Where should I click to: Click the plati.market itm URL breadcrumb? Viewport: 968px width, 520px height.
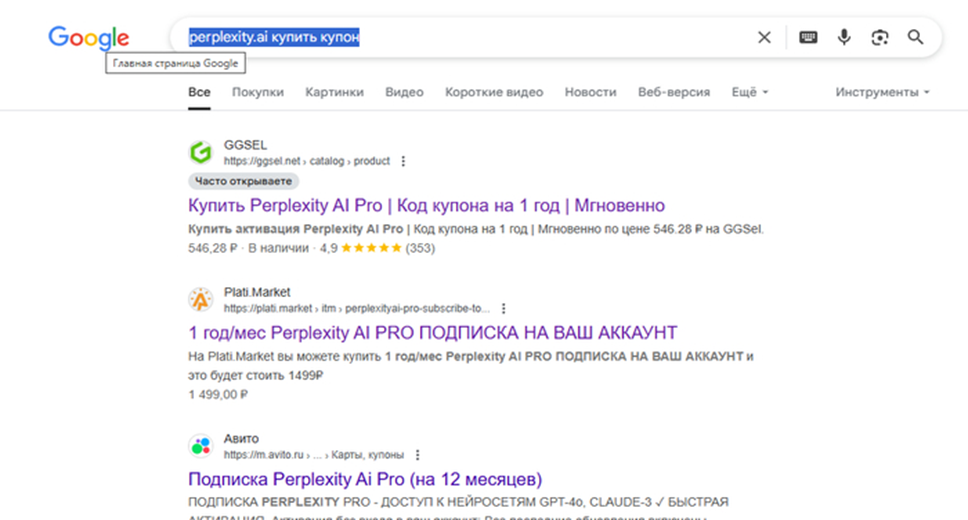(357, 308)
